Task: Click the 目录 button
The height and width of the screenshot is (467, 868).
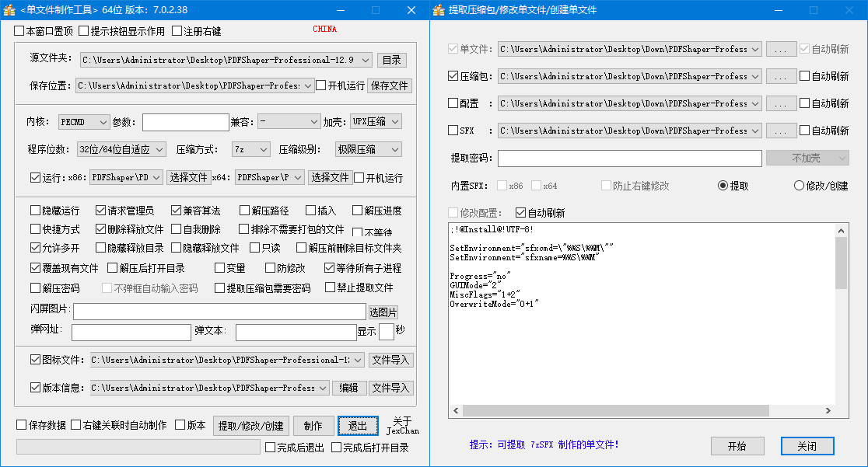Action: coord(392,60)
